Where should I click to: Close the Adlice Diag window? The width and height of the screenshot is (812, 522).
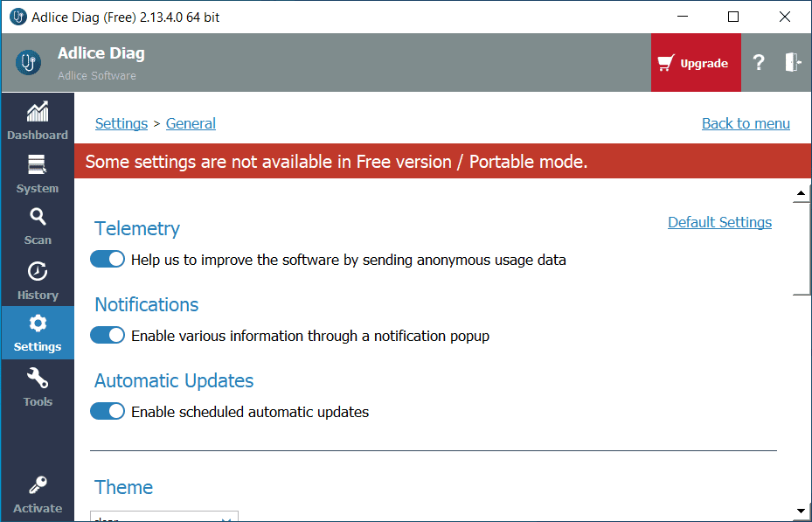coord(785,17)
